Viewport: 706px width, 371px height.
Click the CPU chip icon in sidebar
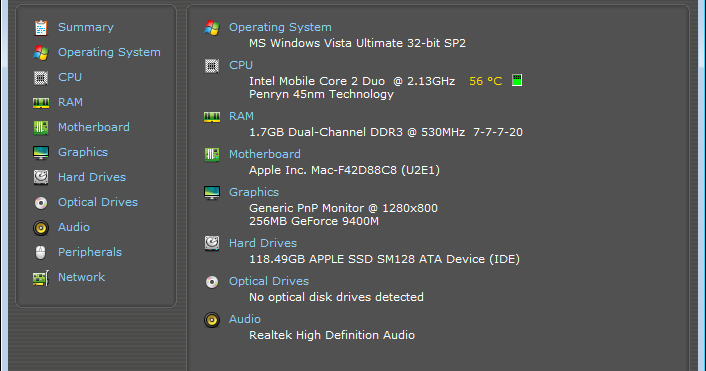pos(41,78)
